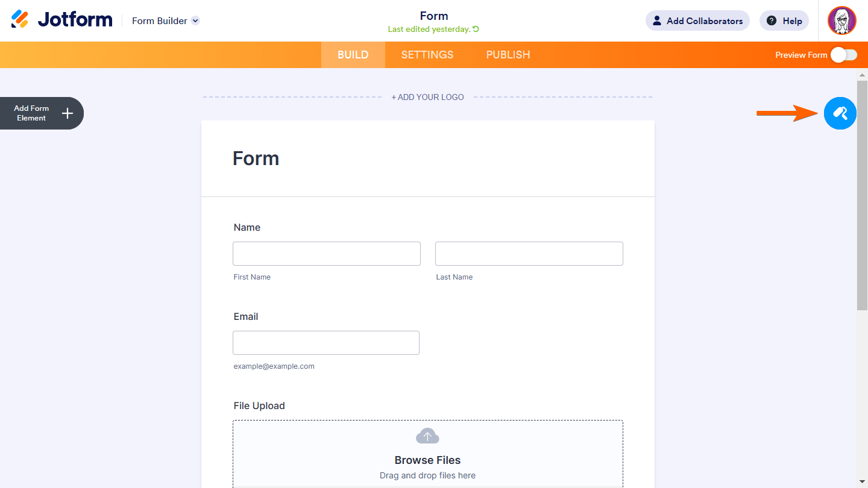This screenshot has width=868, height=488.
Task: Click the revision history undo icon
Action: click(x=476, y=29)
